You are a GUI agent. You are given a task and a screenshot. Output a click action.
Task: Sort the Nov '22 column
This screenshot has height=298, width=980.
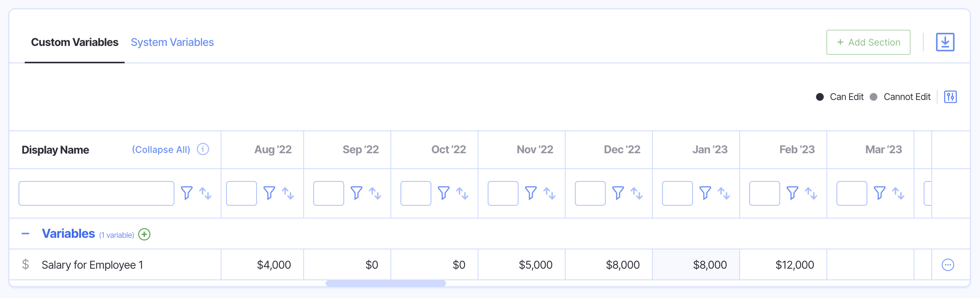tap(549, 193)
